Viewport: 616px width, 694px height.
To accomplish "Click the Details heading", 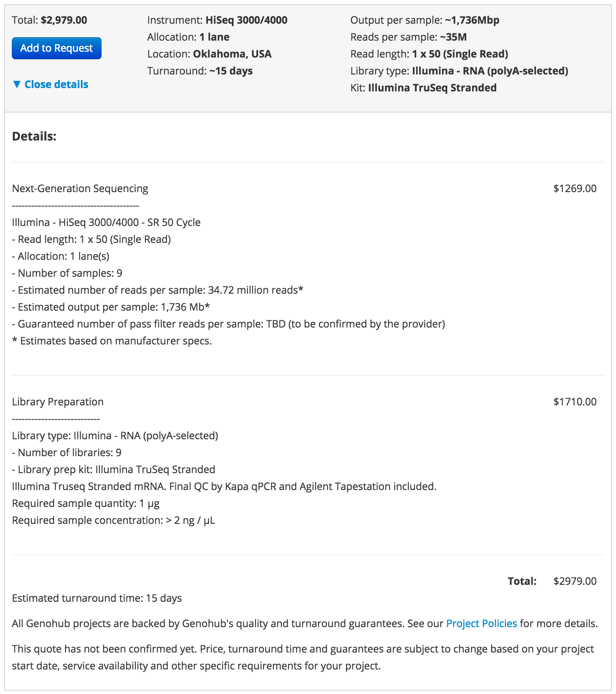I will pyautogui.click(x=34, y=136).
